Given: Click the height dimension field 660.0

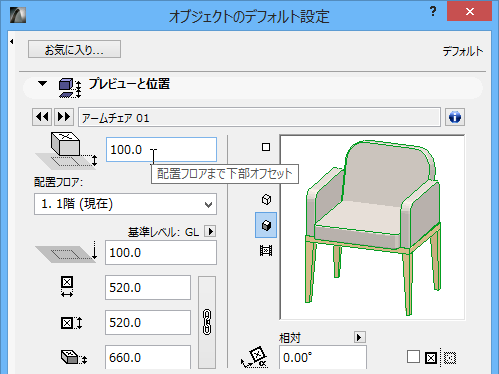Looking at the screenshot, I should click(148, 357).
